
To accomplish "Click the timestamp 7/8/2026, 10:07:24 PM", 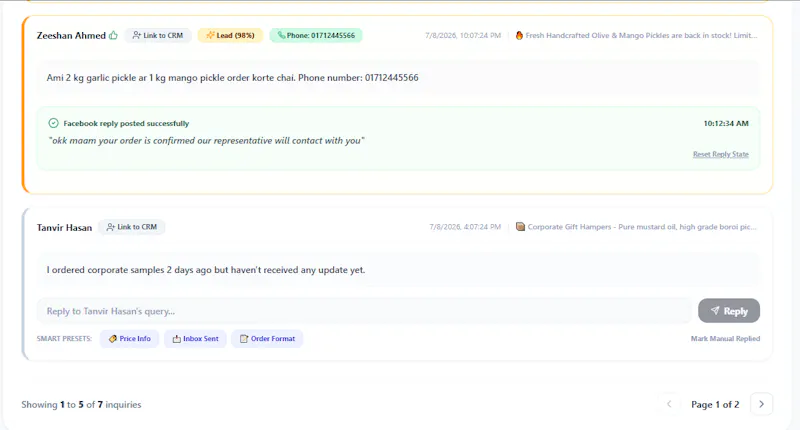I will [x=463, y=35].
